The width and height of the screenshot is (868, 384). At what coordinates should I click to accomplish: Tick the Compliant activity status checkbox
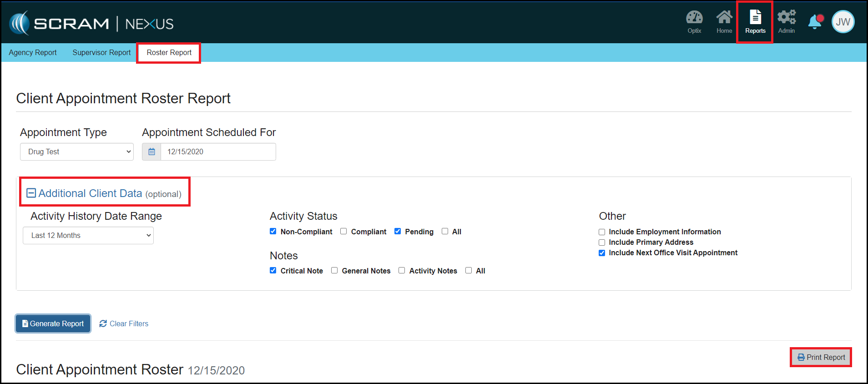point(343,231)
